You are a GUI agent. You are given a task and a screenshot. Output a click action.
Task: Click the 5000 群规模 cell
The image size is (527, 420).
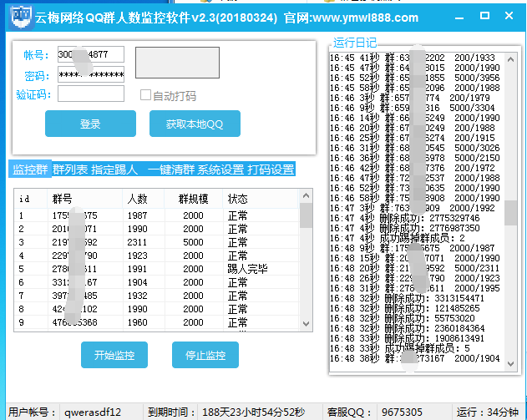pos(193,242)
